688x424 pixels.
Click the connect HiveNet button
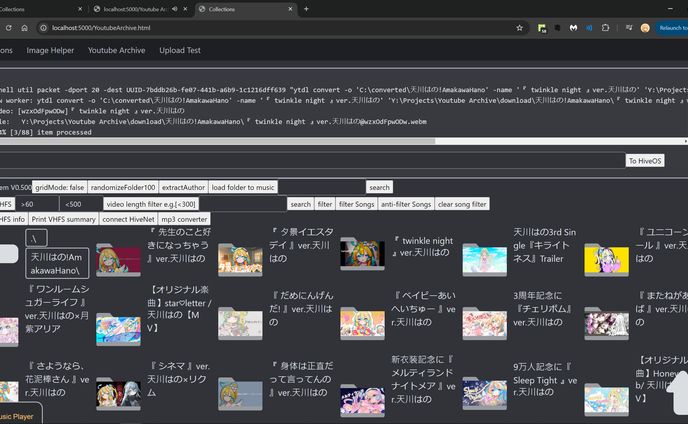(x=129, y=219)
